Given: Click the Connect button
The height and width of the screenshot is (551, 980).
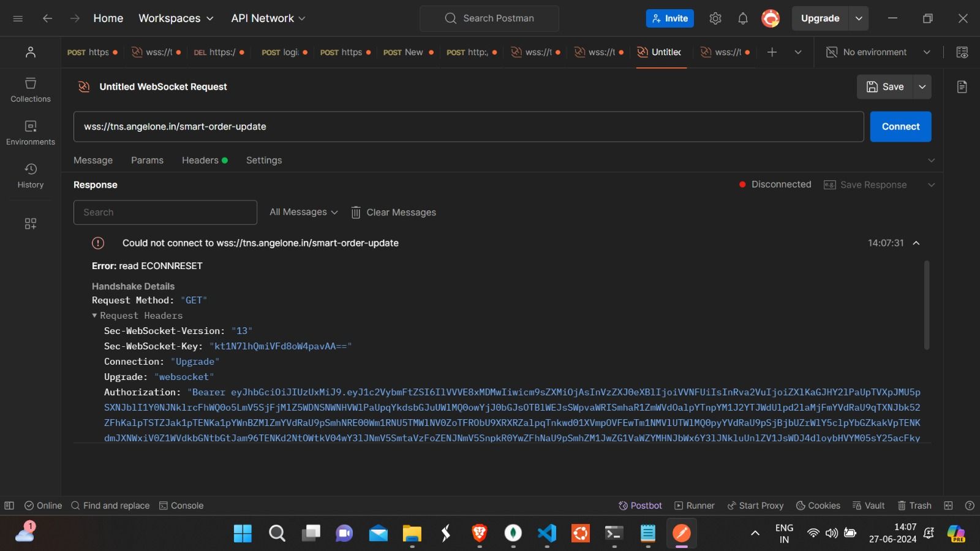Looking at the screenshot, I should coord(900,126).
